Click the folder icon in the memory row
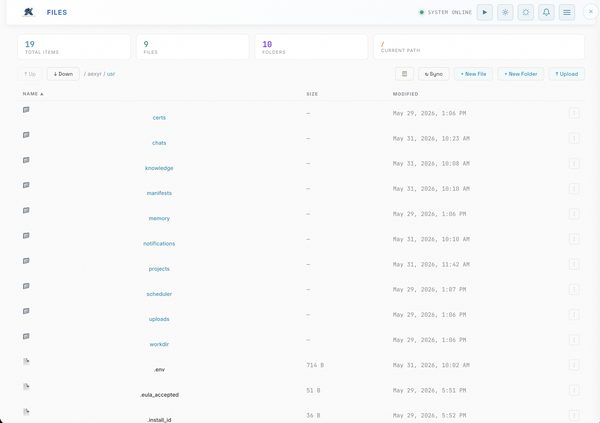 [x=26, y=210]
